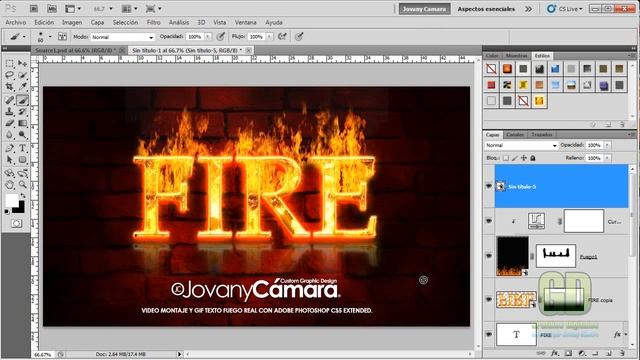Swap foreground and background colors

pos(22,196)
